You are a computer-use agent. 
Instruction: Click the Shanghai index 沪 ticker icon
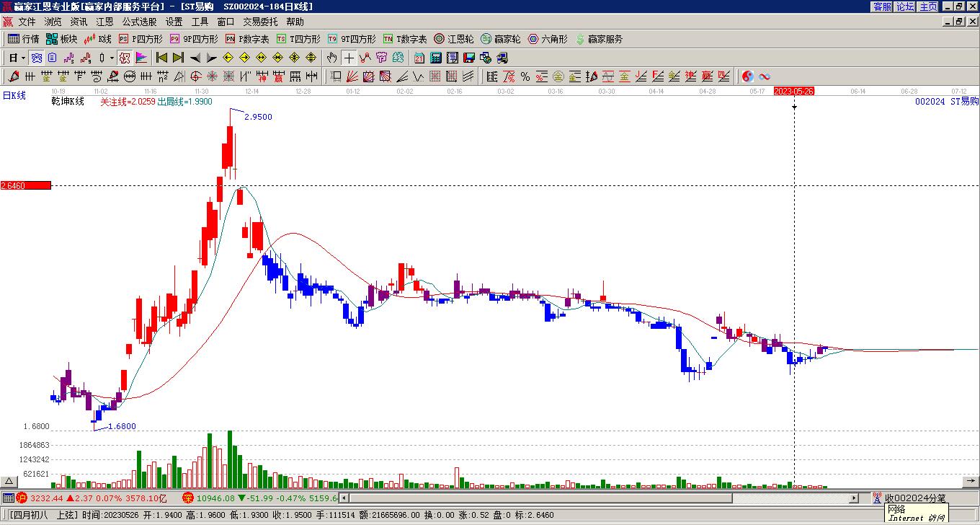pyautogui.click(x=22, y=498)
